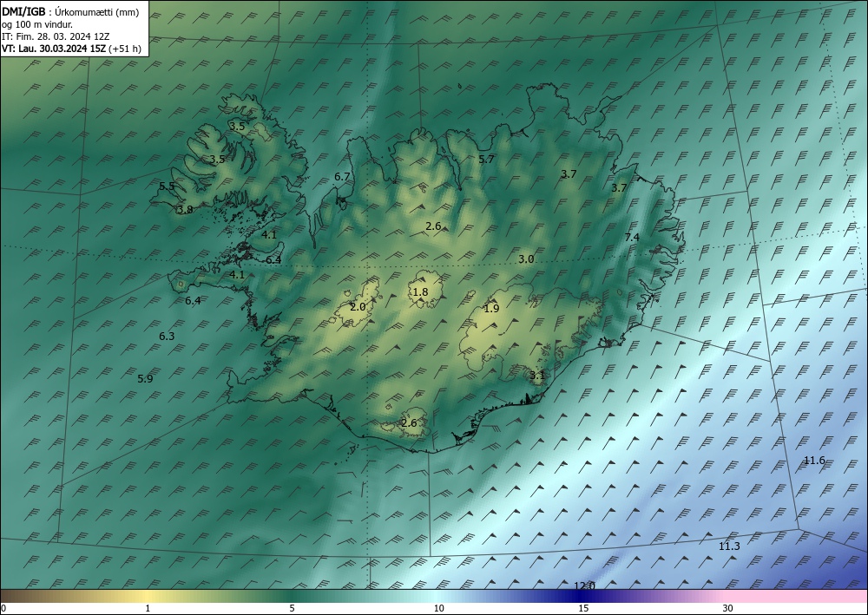The image size is (868, 615).
Task: Click the colorbar tick label 30
Action: pyautogui.click(x=728, y=608)
